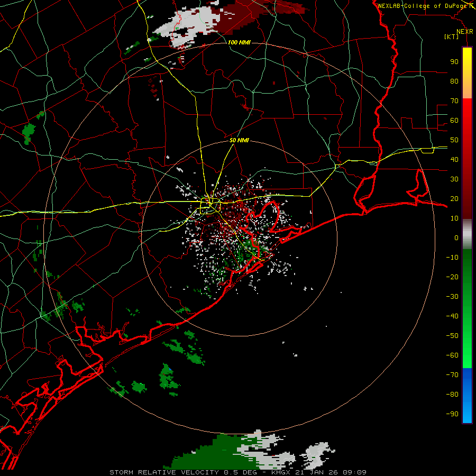Click the positive 20 scale value
Viewport: 476px width, 476px height.
point(454,198)
